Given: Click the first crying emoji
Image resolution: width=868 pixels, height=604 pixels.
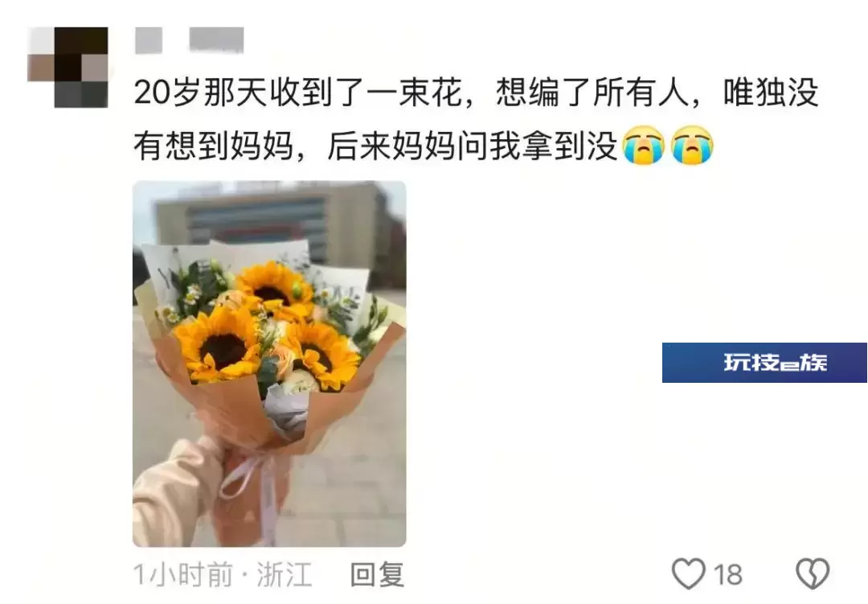Looking at the screenshot, I should (x=643, y=146).
